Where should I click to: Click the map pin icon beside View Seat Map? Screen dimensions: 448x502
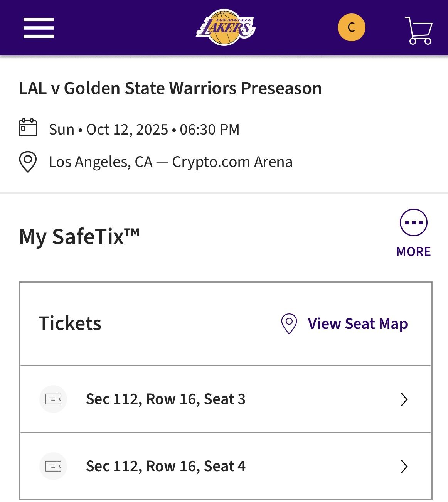coord(289,323)
